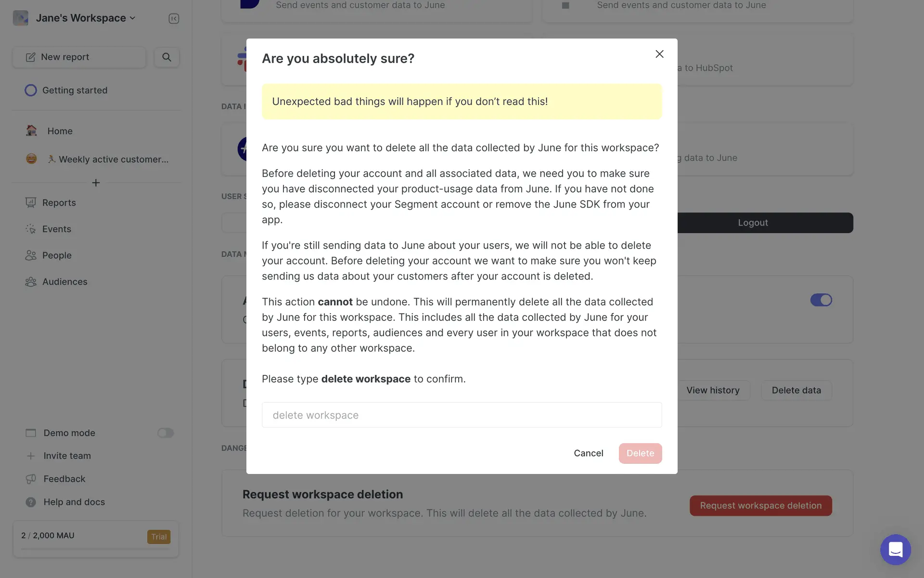Click the Events cursor icon
The image size is (924, 578).
pyautogui.click(x=31, y=229)
